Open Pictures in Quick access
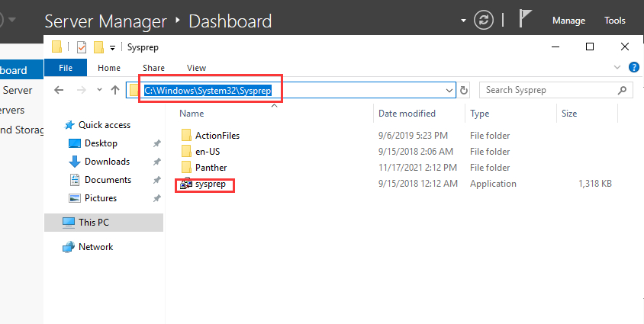Screen dimensions: 644x324 (92, 198)
